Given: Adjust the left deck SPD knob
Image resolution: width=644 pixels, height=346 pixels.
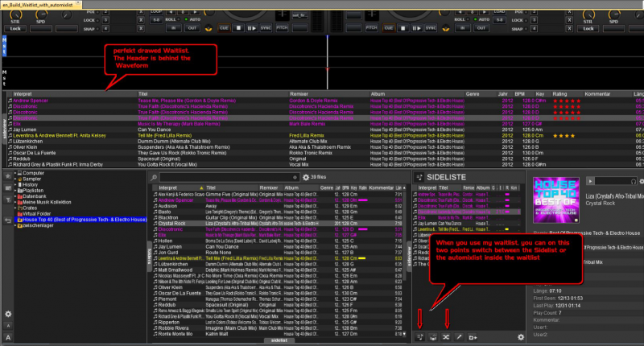Looking at the screenshot, I should 41,15.
